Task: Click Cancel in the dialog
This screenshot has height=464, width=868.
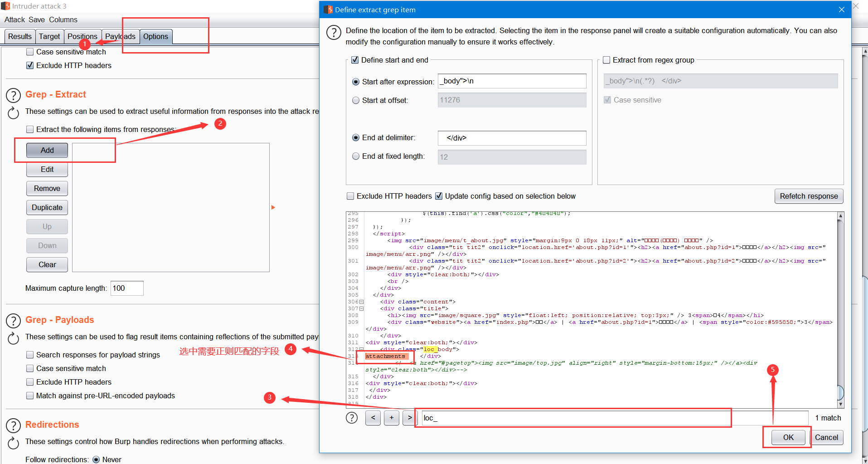Action: 826,437
